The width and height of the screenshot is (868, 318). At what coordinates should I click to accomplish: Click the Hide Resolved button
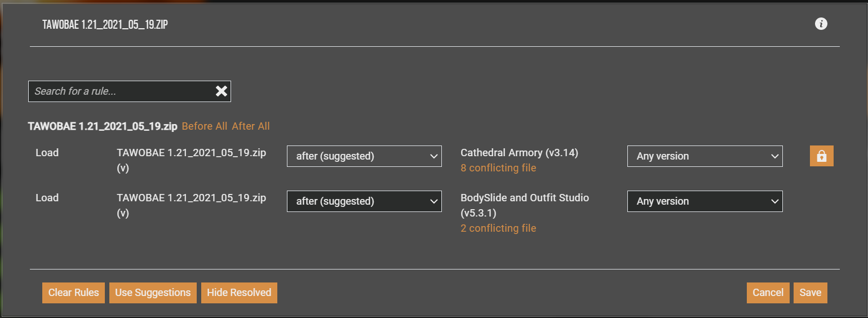[x=239, y=293]
